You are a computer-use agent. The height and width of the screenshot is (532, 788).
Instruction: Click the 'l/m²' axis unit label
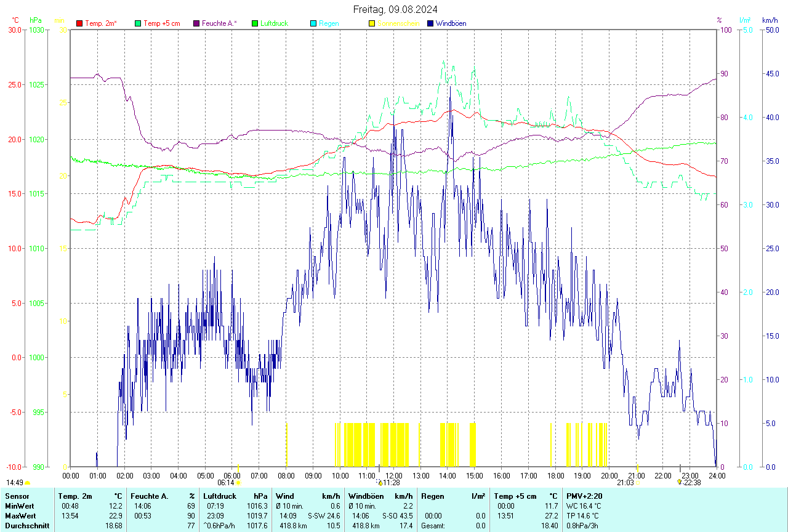[x=745, y=20]
